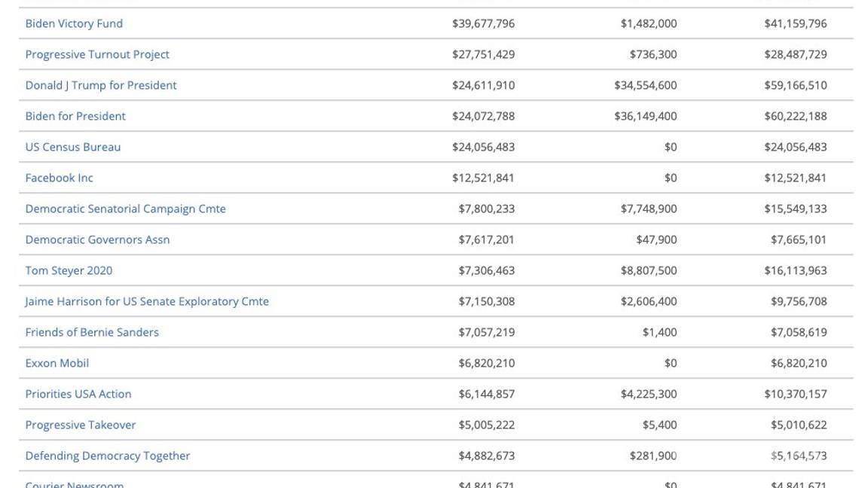The image size is (868, 488).
Task: Open Biden for President
Action: [75, 116]
